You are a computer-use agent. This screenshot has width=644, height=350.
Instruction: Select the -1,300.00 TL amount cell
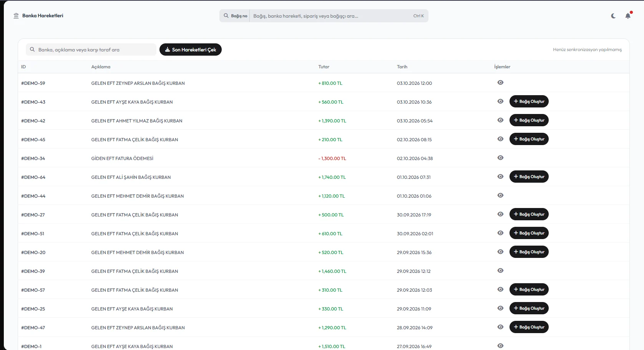332,158
